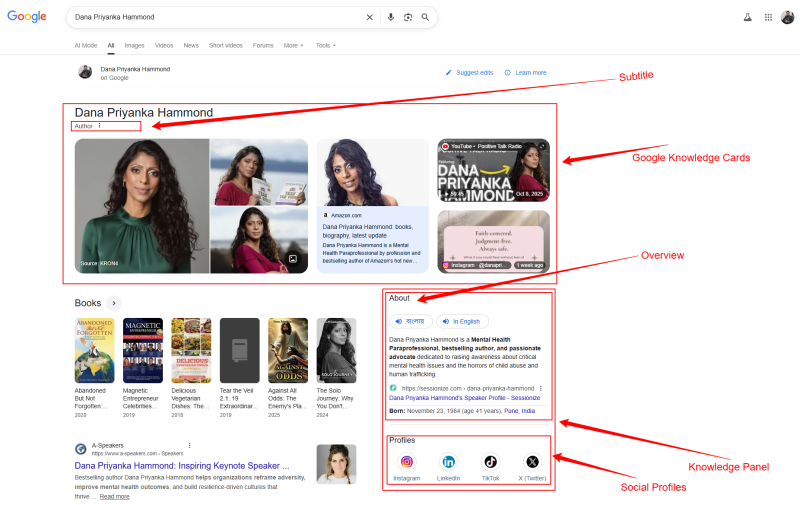Expand the More dropdown
The width and height of the screenshot is (800, 505).
tap(293, 45)
